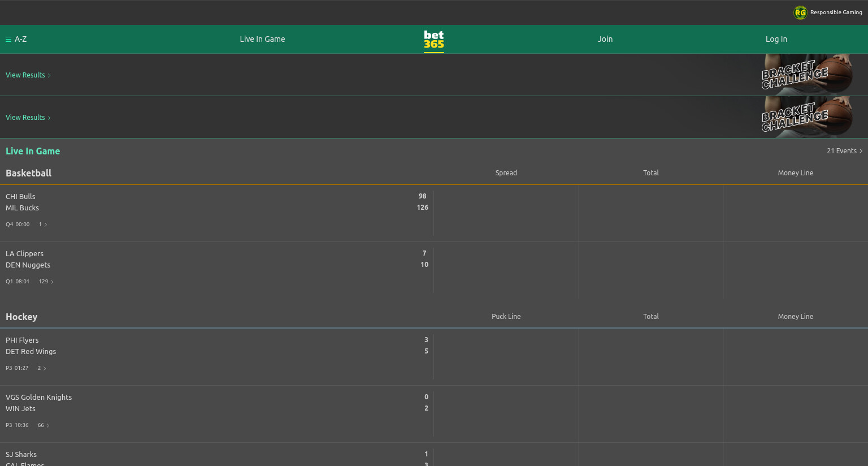Open the Live In Game section heading
868x466 pixels.
coord(33,151)
